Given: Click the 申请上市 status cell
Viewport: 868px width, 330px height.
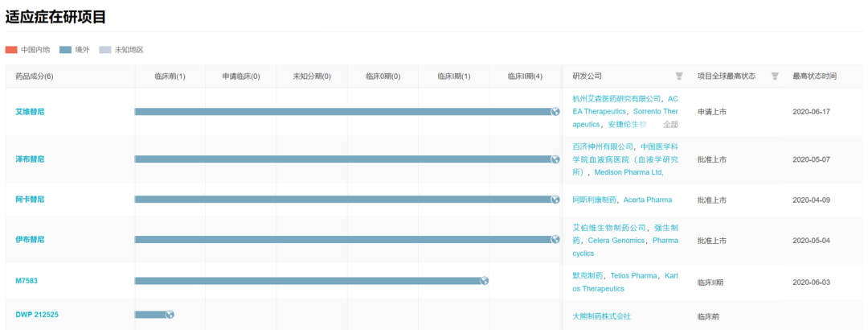Looking at the screenshot, I should (712, 112).
